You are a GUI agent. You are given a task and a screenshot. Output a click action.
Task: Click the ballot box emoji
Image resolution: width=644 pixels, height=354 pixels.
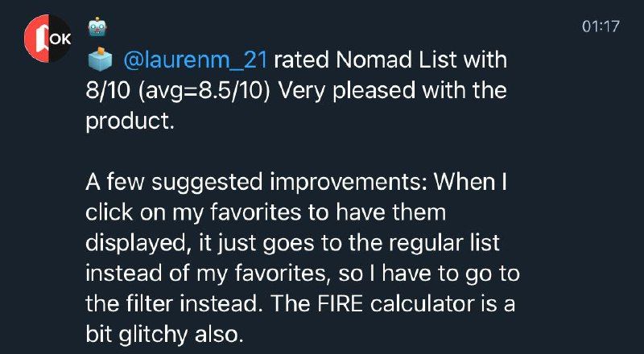[99, 60]
